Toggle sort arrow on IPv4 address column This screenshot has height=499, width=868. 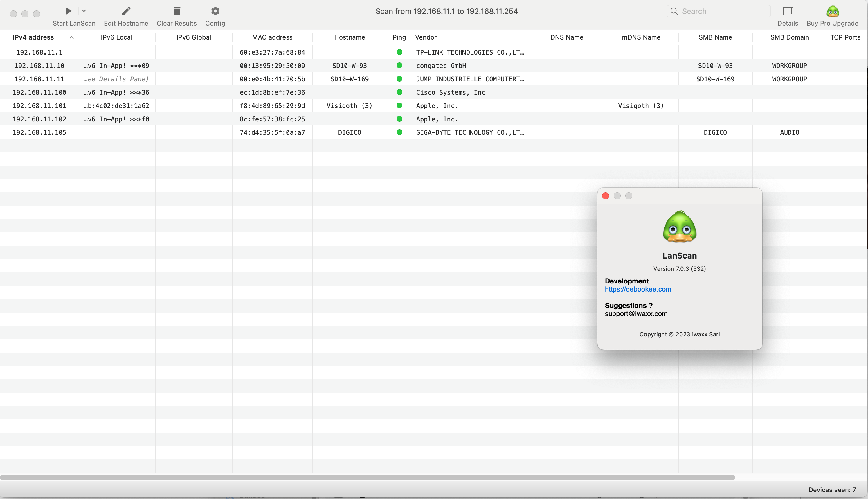point(72,37)
